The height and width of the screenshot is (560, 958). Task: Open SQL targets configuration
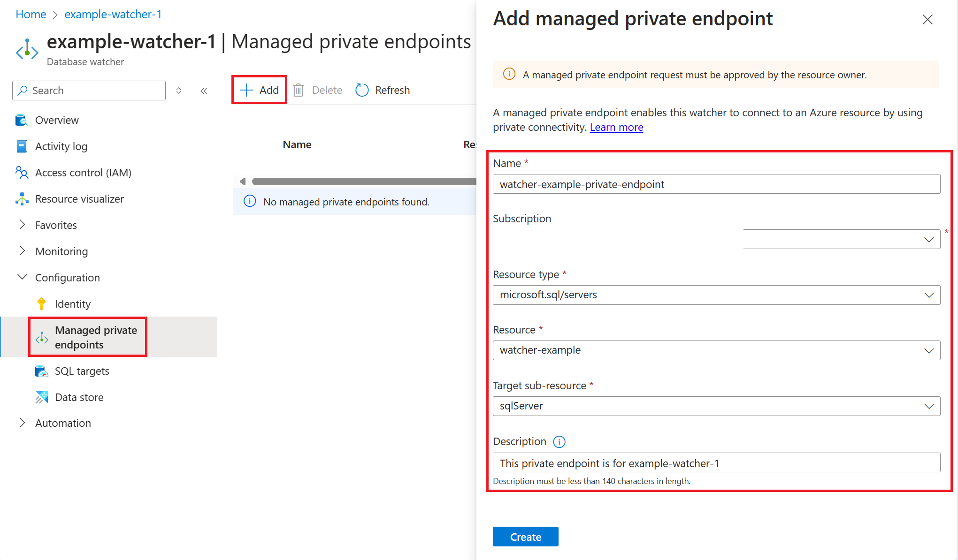point(82,371)
